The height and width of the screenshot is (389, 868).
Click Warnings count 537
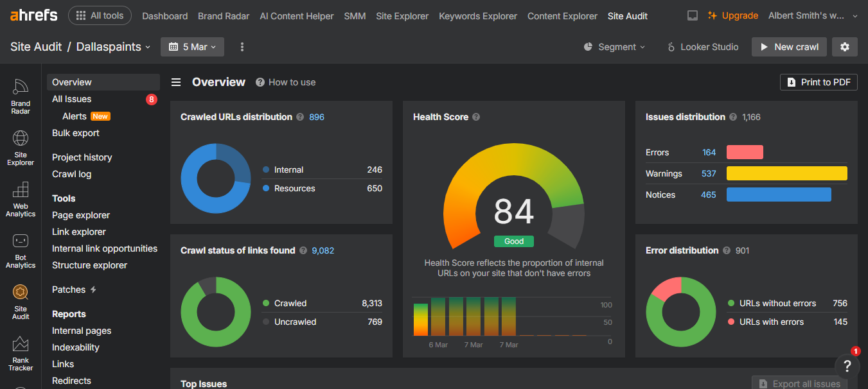(x=709, y=173)
